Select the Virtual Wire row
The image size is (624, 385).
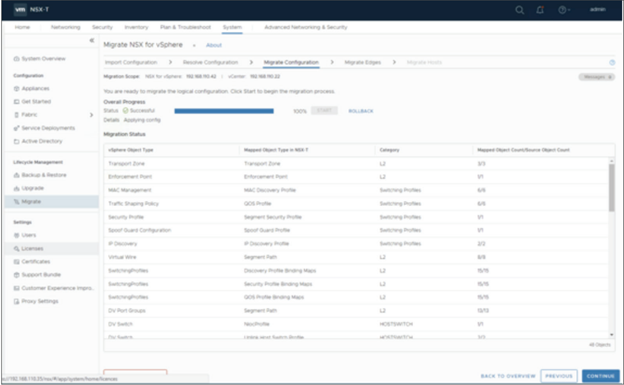tap(356, 257)
